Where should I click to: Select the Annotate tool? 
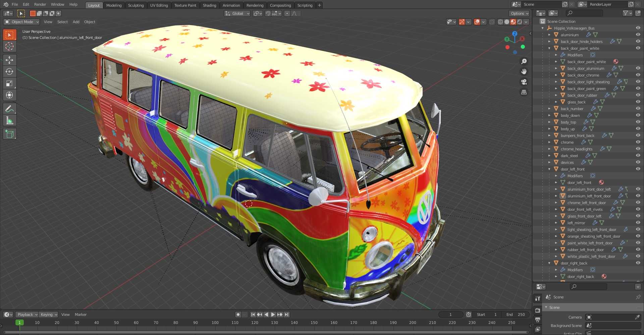tap(9, 109)
